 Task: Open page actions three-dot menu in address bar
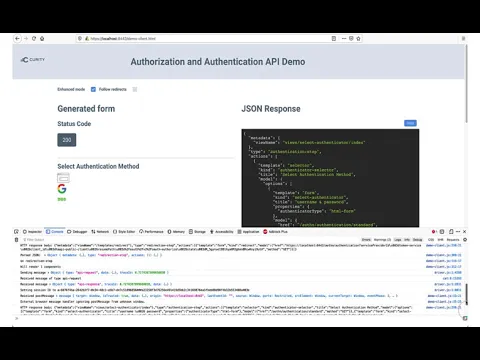coord(344,39)
